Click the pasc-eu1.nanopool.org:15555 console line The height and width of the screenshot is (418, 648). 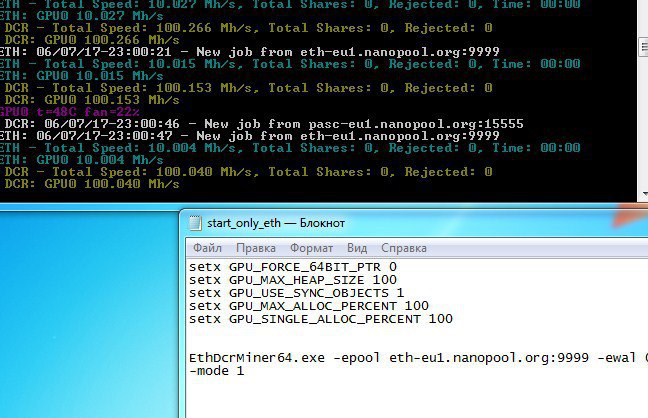pos(264,124)
